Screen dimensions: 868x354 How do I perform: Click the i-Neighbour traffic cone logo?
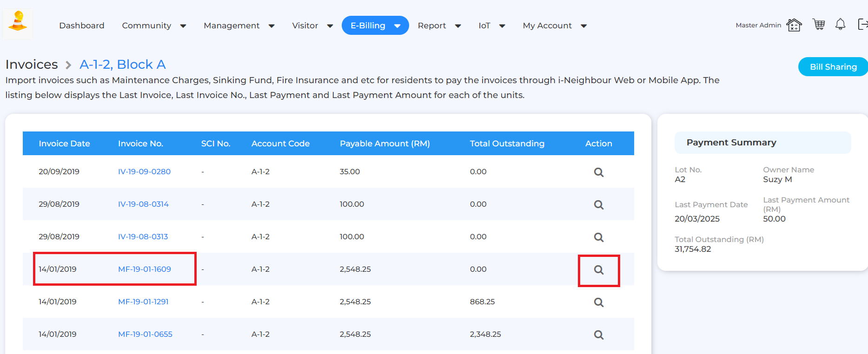click(18, 22)
